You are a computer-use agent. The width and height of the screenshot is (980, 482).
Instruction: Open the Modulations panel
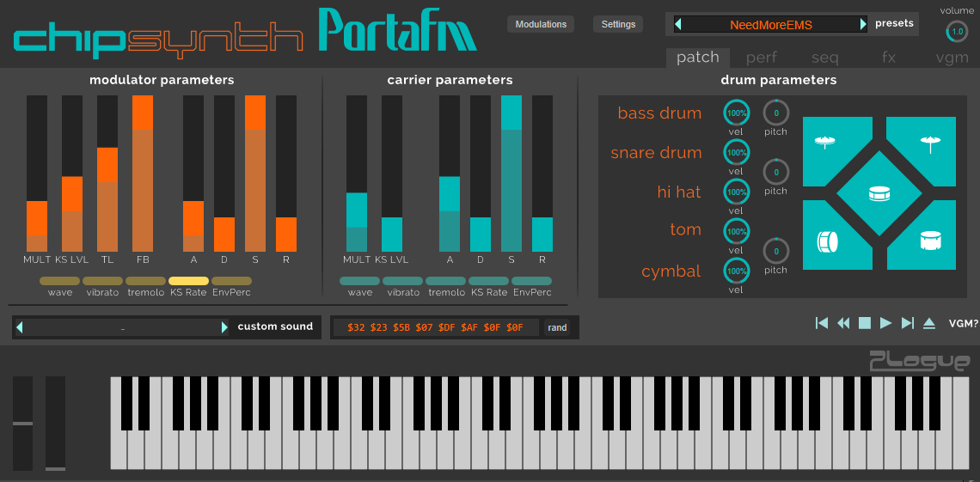click(x=541, y=24)
